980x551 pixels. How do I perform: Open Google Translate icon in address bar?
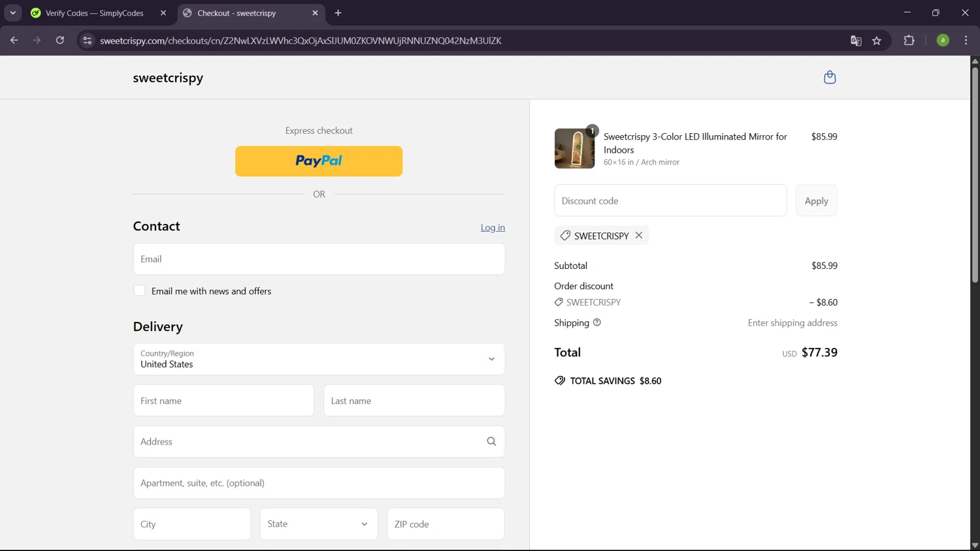click(856, 40)
